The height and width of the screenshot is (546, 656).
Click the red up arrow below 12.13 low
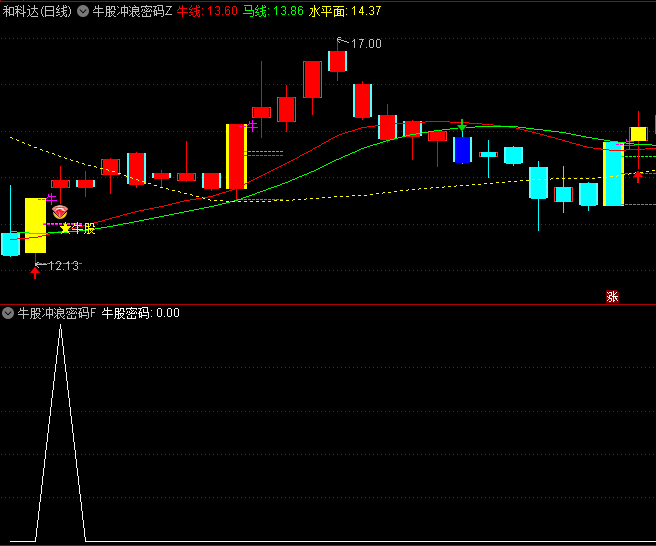click(x=35, y=273)
